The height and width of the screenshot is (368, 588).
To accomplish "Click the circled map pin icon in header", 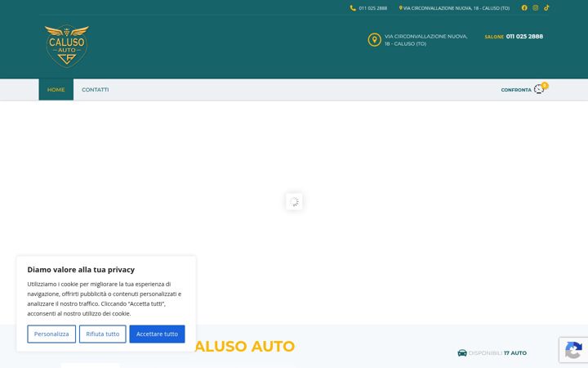I will click(374, 40).
